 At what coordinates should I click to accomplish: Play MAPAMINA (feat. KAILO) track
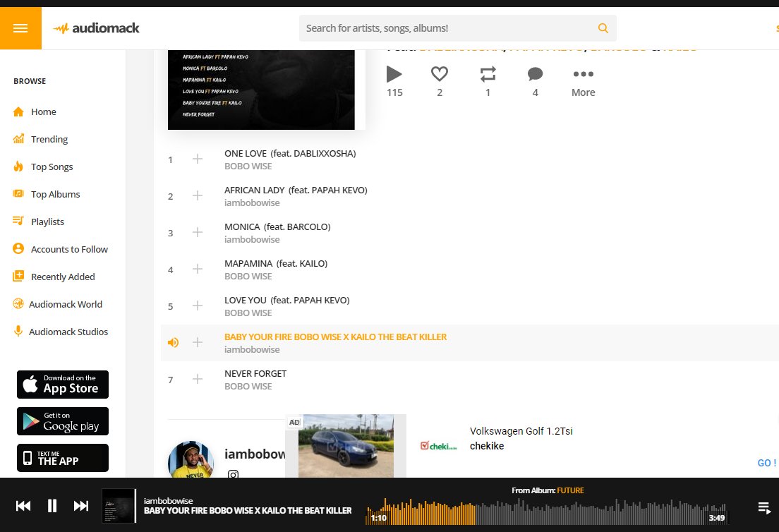(x=276, y=264)
